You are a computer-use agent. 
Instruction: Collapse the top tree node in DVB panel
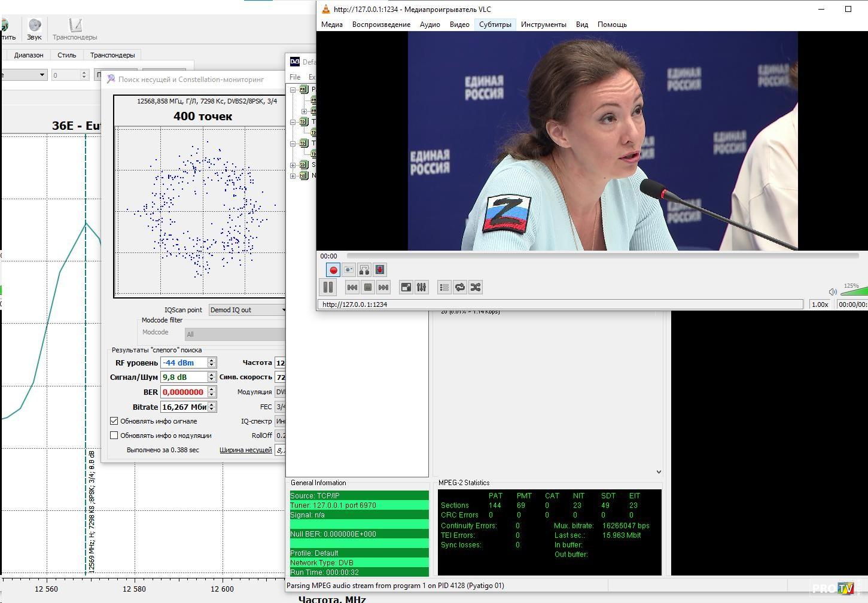click(293, 90)
